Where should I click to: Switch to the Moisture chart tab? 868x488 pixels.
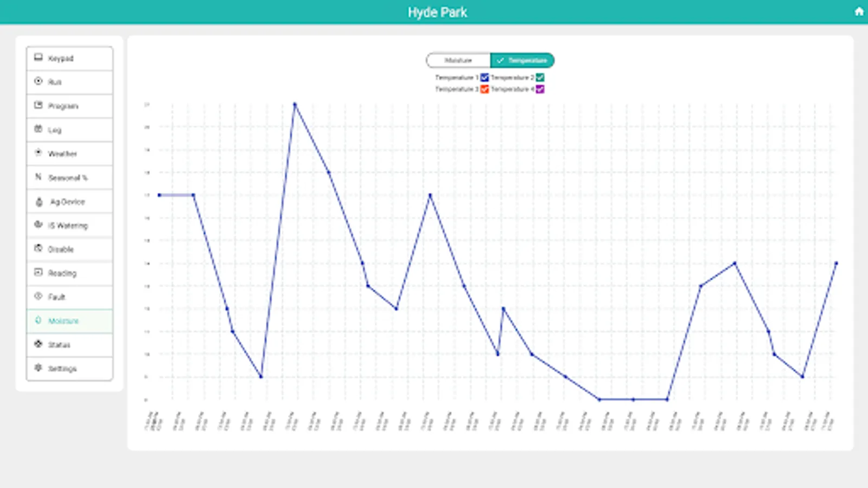pos(459,60)
